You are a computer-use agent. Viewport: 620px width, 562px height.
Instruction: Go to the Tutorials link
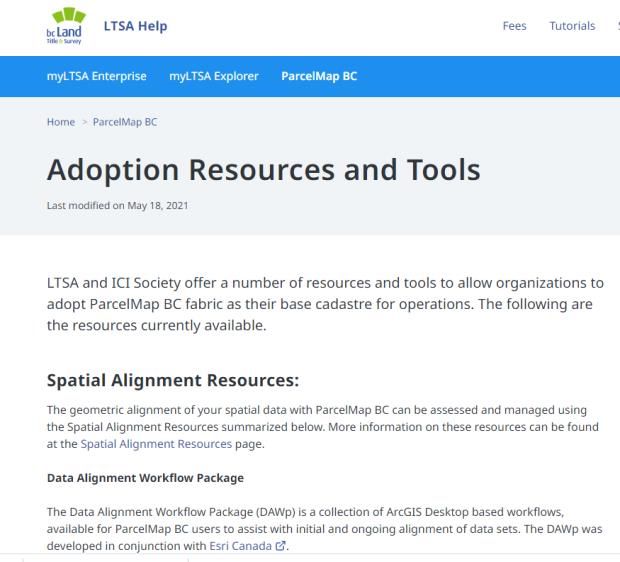[572, 26]
